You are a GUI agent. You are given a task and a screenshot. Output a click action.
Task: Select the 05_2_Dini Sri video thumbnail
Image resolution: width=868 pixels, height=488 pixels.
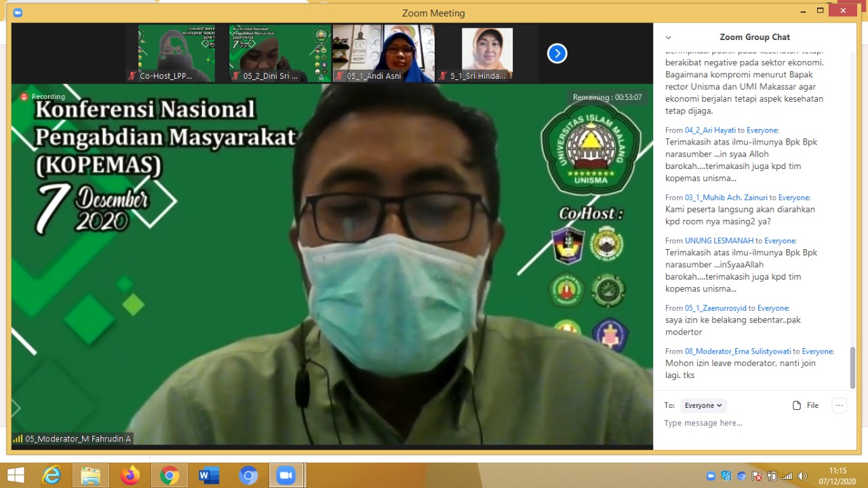point(280,54)
